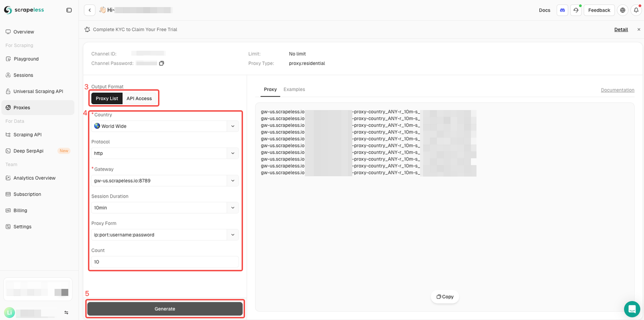Copy the channel password icon
The height and width of the screenshot is (320, 644).
162,63
